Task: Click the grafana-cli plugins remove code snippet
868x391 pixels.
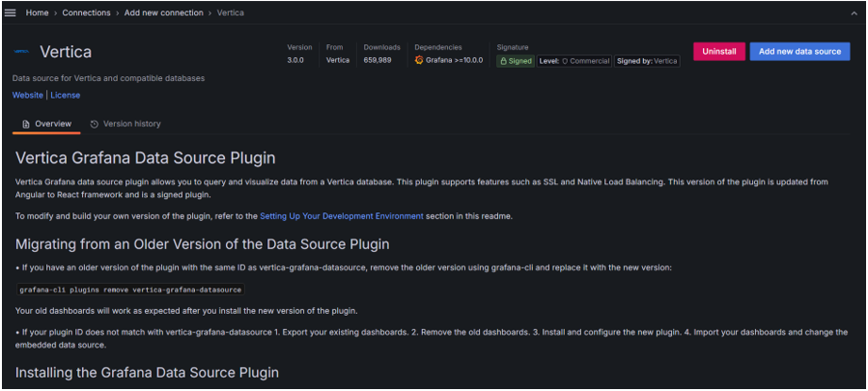Action: pos(131,290)
